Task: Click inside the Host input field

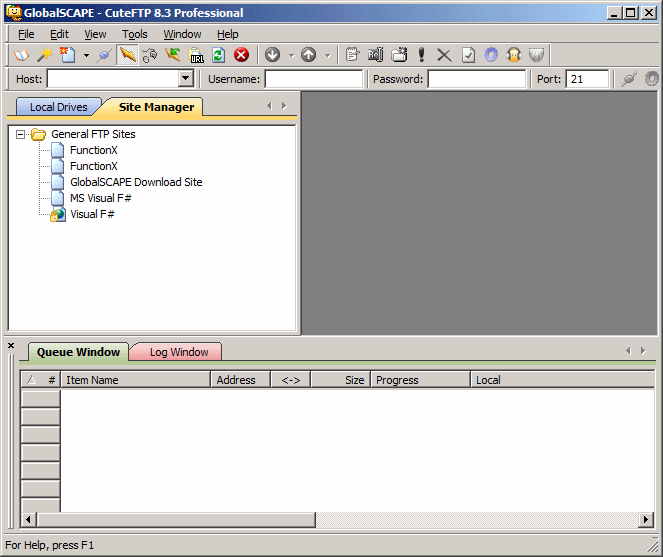Action: [x=113, y=79]
